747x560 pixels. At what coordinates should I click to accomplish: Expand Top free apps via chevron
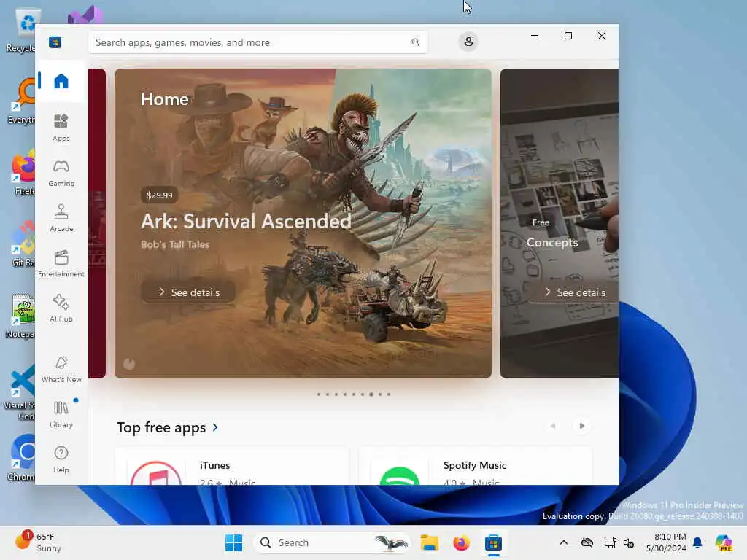(x=215, y=427)
